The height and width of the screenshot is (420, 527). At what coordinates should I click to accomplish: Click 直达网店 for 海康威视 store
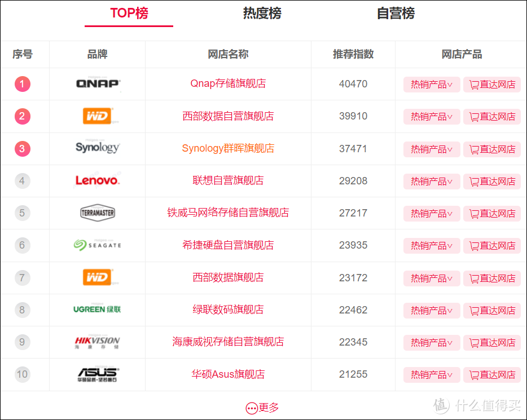click(x=492, y=343)
